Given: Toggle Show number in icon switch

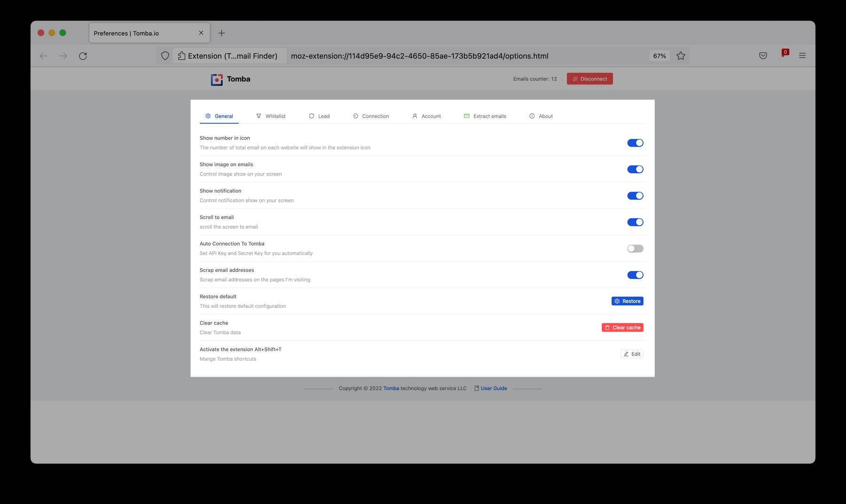Looking at the screenshot, I should point(635,143).
